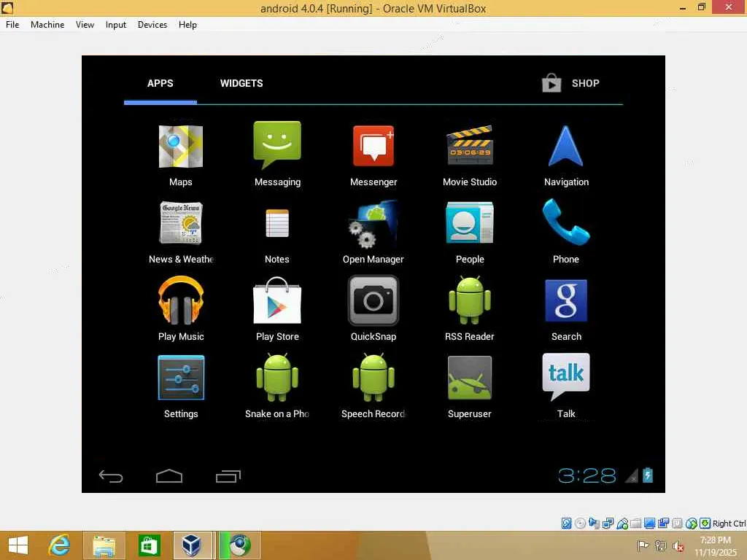Switch to the WIDGETS tab

pos(241,83)
